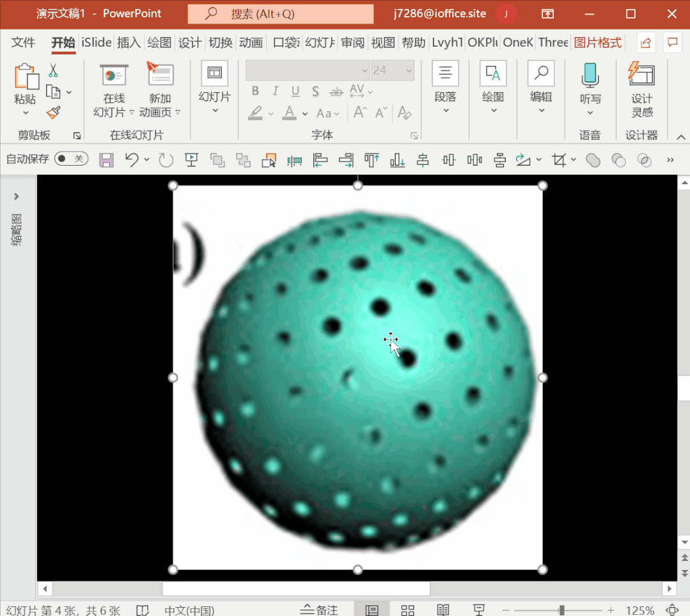Click the Align Bottom icon
Image resolution: width=690 pixels, height=616 pixels.
pos(397,160)
